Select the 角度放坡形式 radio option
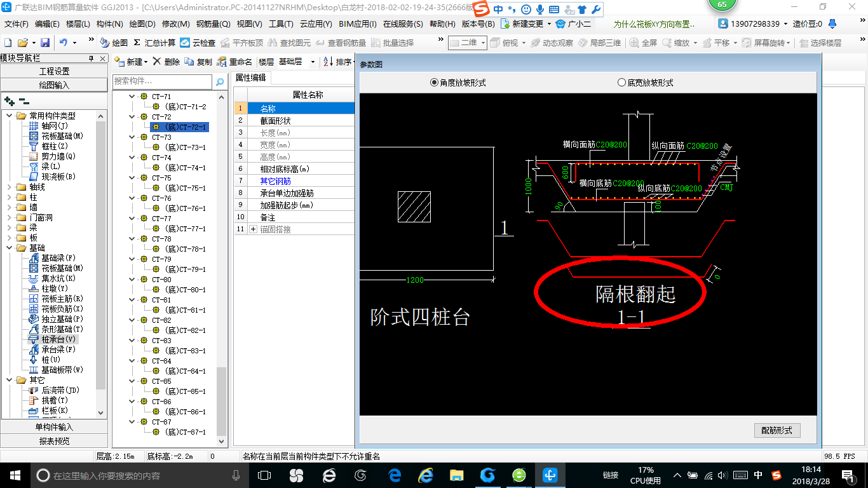 pos(458,83)
